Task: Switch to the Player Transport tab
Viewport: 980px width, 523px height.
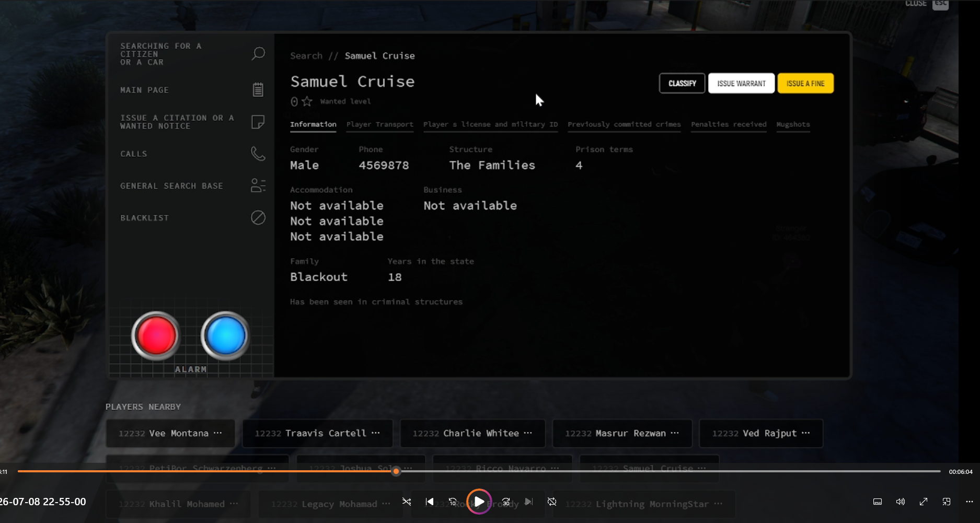Action: click(x=380, y=124)
